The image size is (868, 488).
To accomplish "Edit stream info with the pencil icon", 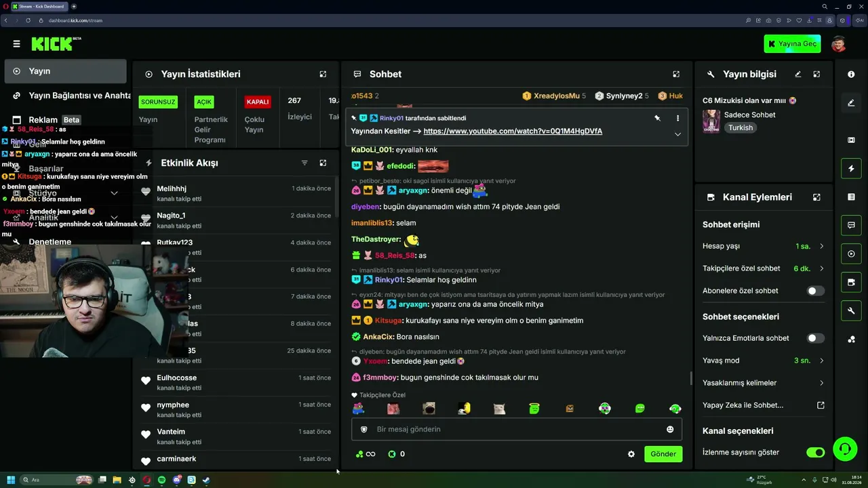I will click(x=798, y=74).
